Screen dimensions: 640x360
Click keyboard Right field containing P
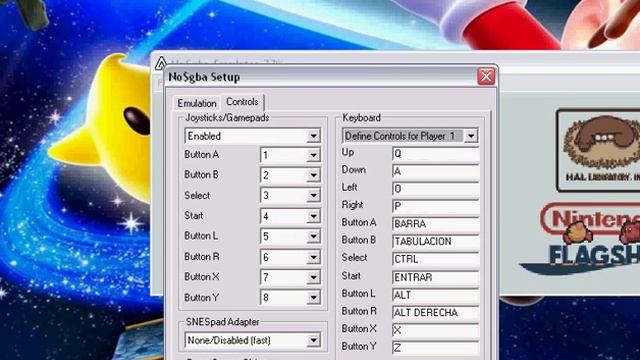(x=436, y=207)
